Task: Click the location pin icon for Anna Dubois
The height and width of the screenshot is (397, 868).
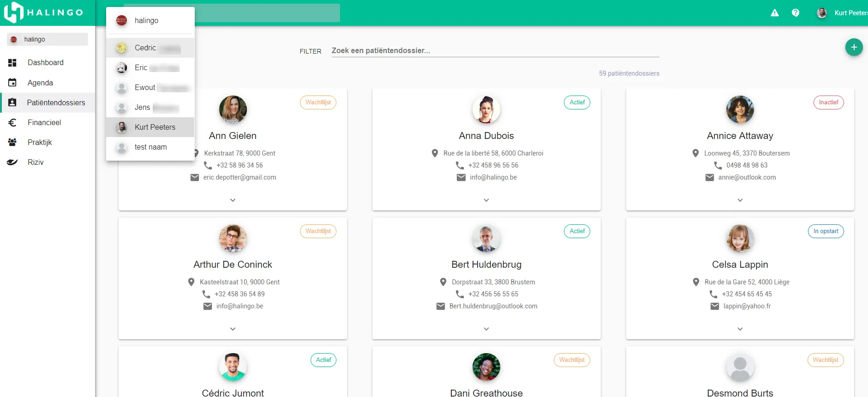Action: tap(435, 153)
